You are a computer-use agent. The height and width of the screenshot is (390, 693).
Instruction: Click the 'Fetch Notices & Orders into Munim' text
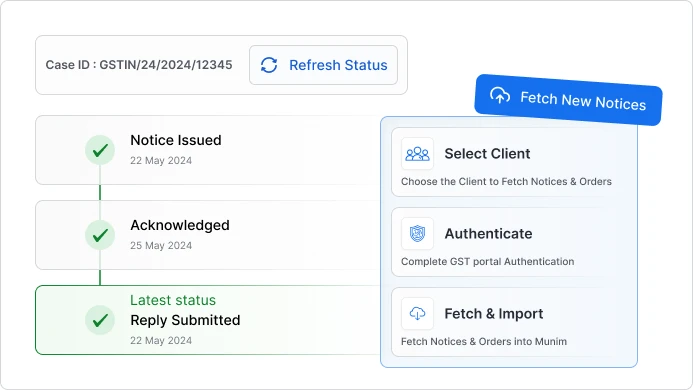click(484, 341)
